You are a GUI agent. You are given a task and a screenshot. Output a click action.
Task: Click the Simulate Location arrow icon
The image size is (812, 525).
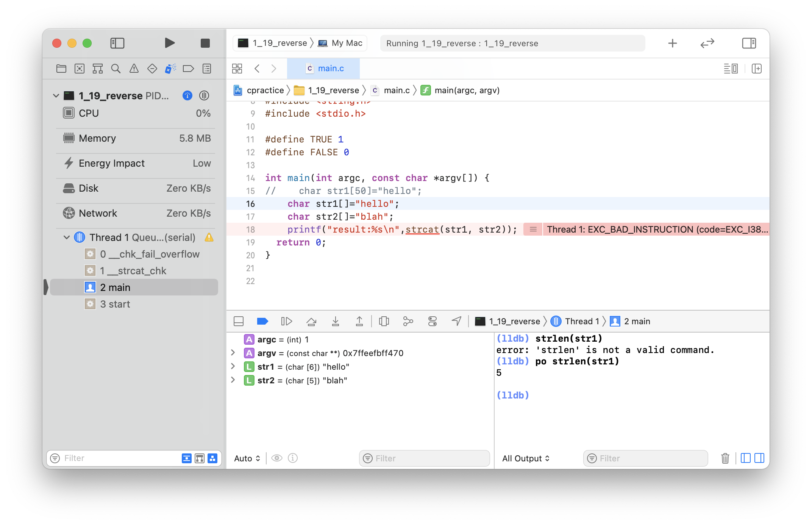coord(457,321)
